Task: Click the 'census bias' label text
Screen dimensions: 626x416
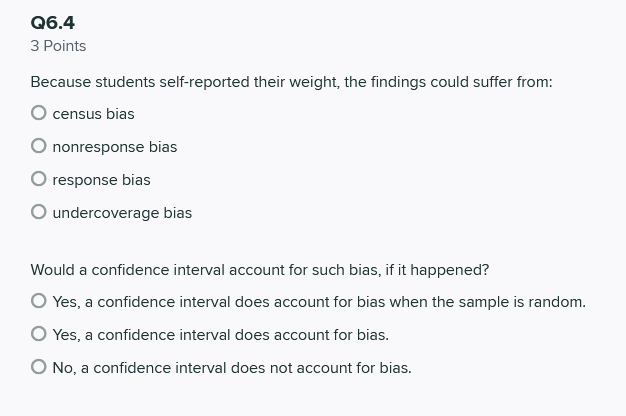Action: [x=93, y=114]
